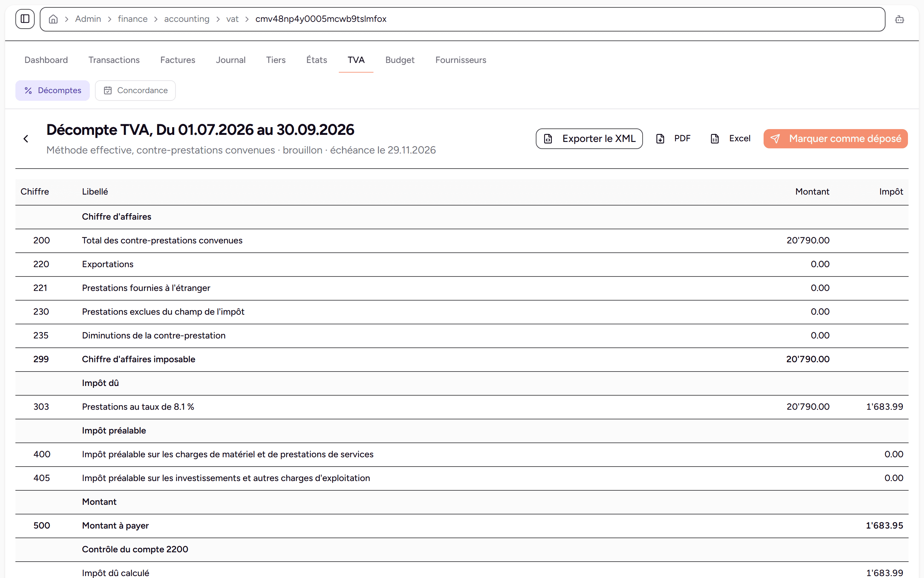The image size is (924, 578).
Task: Click the Chiffre d'affaires imposable row
Action: (462, 359)
